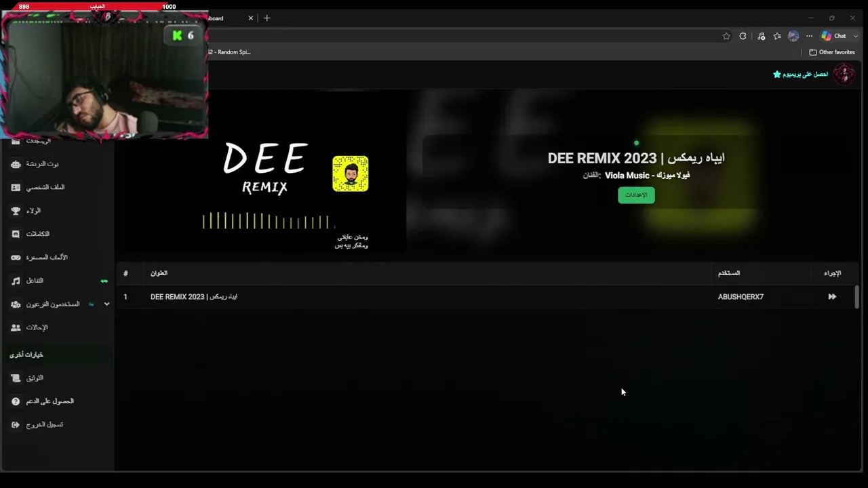The height and width of the screenshot is (488, 868).
Task: Click the Kick viewer count badge on webcam
Action: [183, 35]
